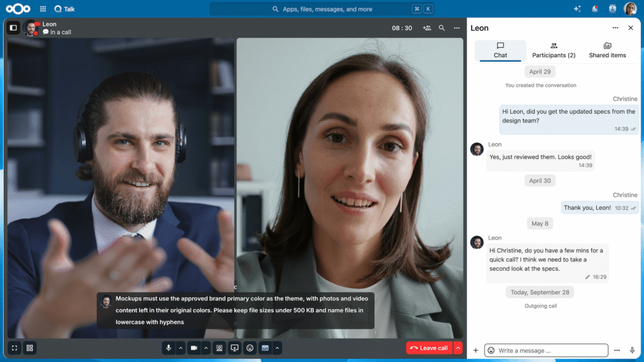Open the contacts menu icon

point(613,9)
